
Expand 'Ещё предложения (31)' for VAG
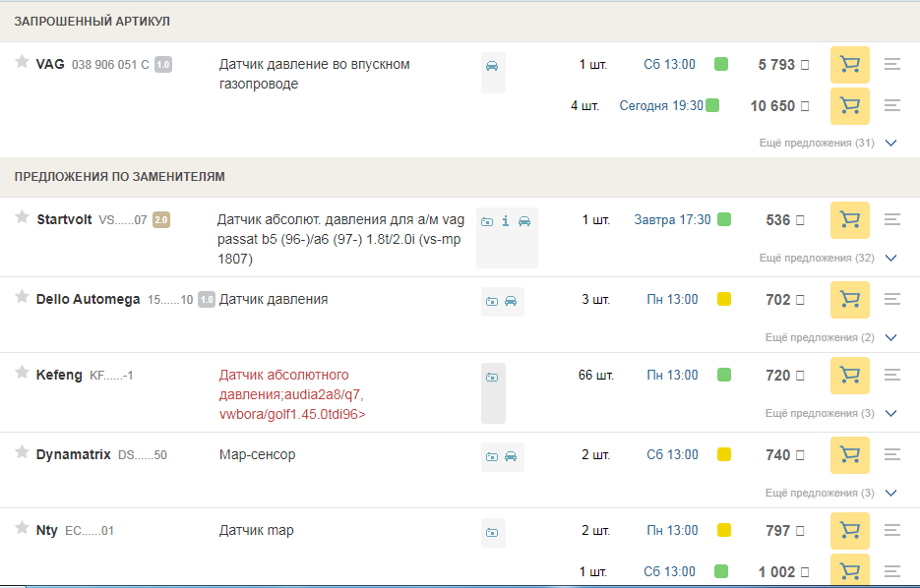[828, 143]
